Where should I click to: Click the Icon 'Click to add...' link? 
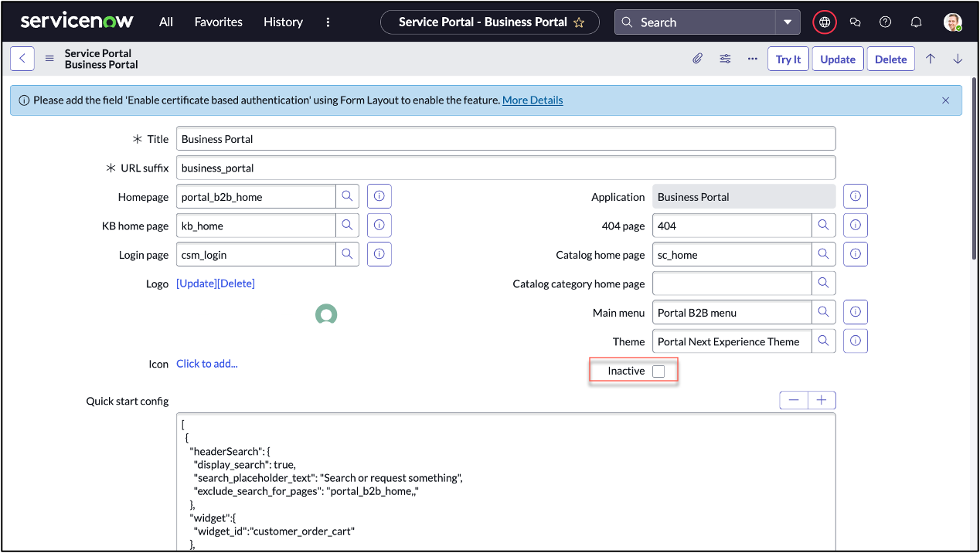click(207, 364)
